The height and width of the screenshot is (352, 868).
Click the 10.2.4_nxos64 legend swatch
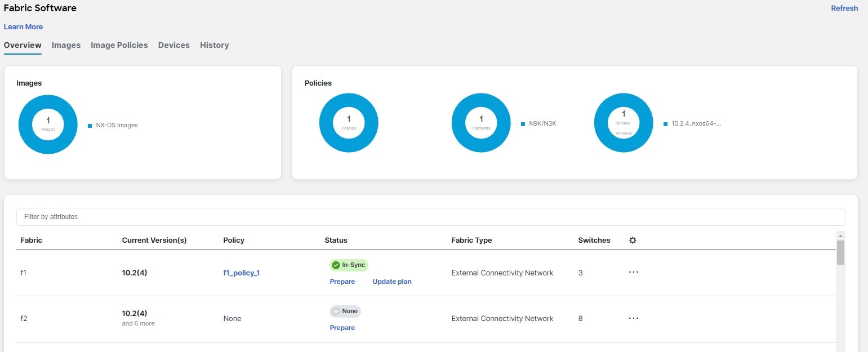666,124
